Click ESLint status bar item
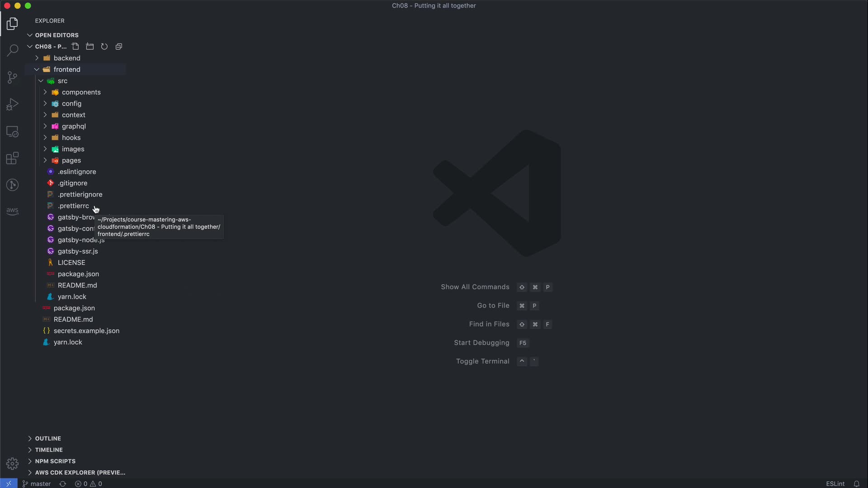 coord(835,483)
